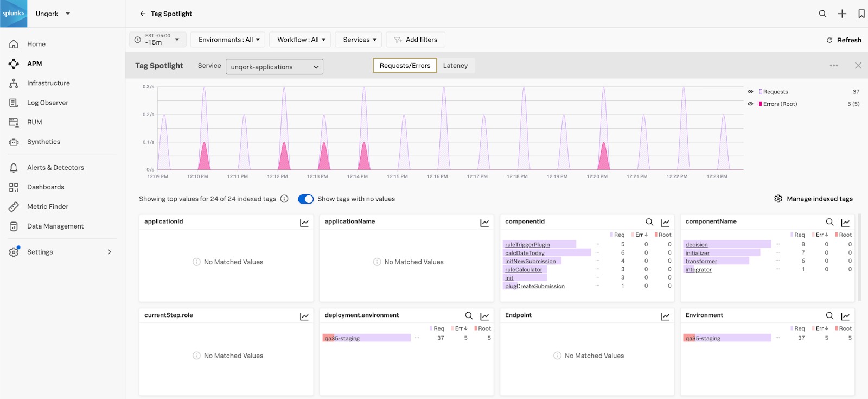Open Log Observer in sidebar
Screen dimensions: 868x399
[x=48, y=103]
